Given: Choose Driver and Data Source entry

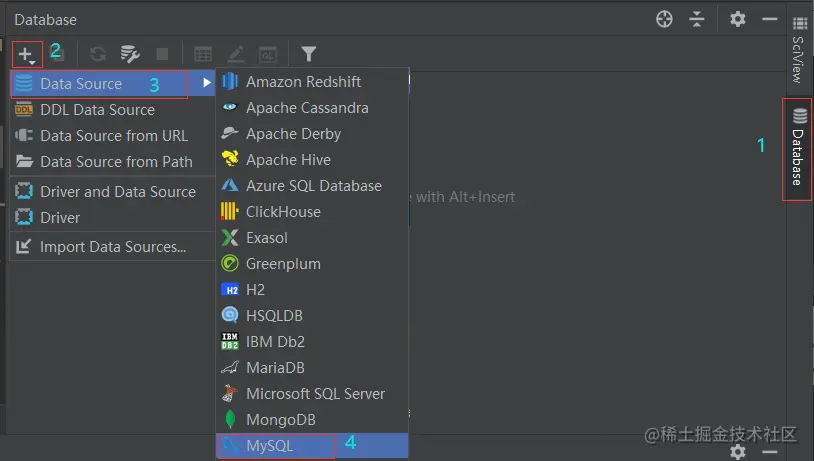Looking at the screenshot, I should click(112, 192).
